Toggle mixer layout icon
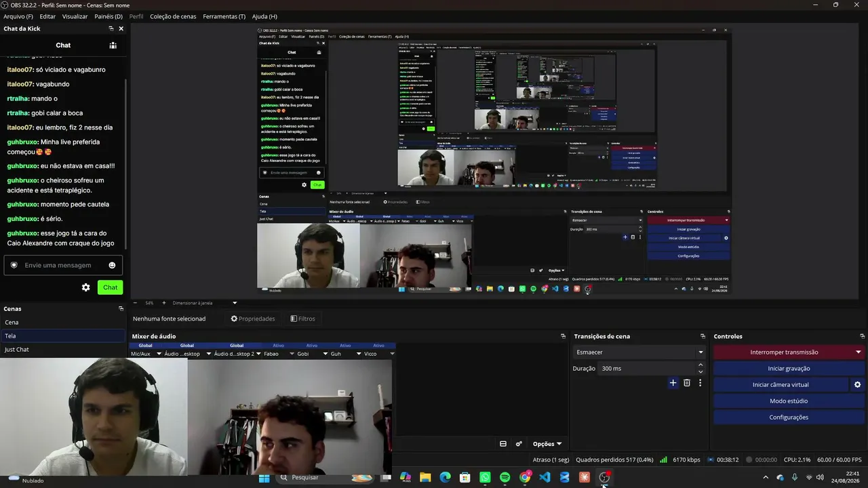This screenshot has height=488, width=868. [503, 444]
